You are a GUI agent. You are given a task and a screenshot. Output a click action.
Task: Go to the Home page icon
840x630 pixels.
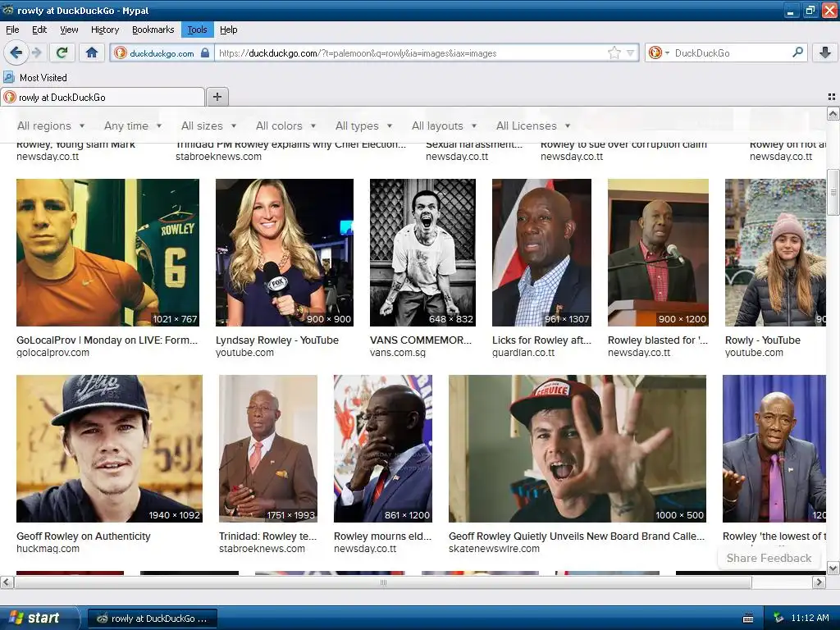pos(92,52)
